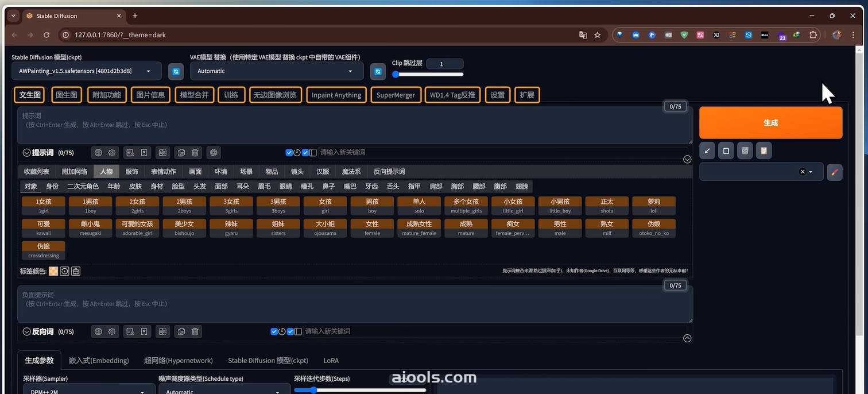Click the read-last-parameters arrow icon under 生成
The image size is (868, 394).
(707, 151)
